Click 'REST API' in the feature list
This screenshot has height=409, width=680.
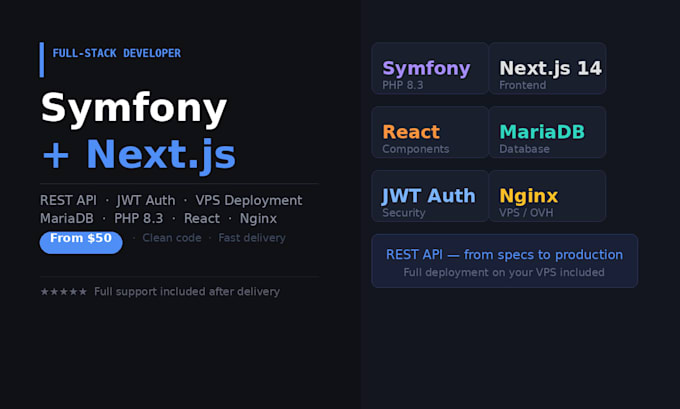(x=69, y=200)
